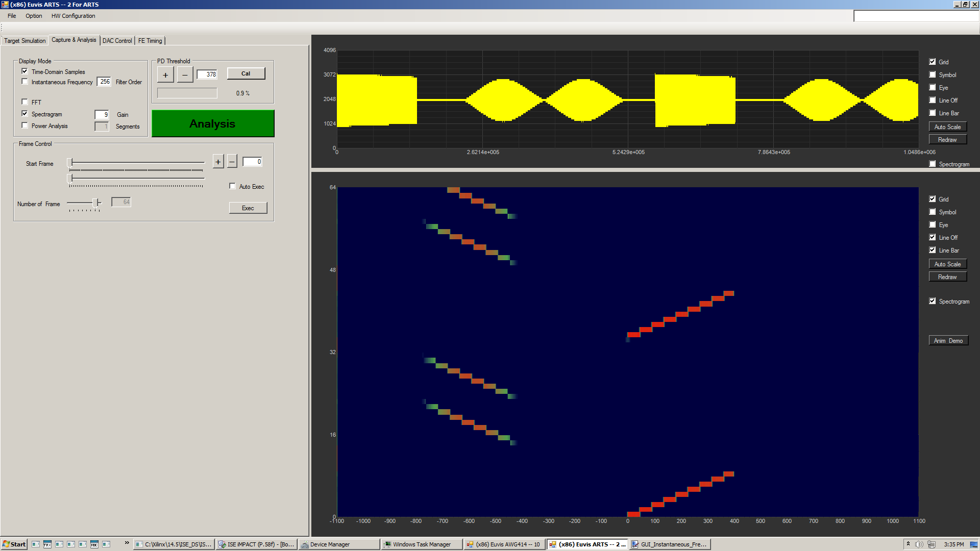The image size is (980, 551).
Task: Click the Number of Frame slider
Action: (96, 203)
